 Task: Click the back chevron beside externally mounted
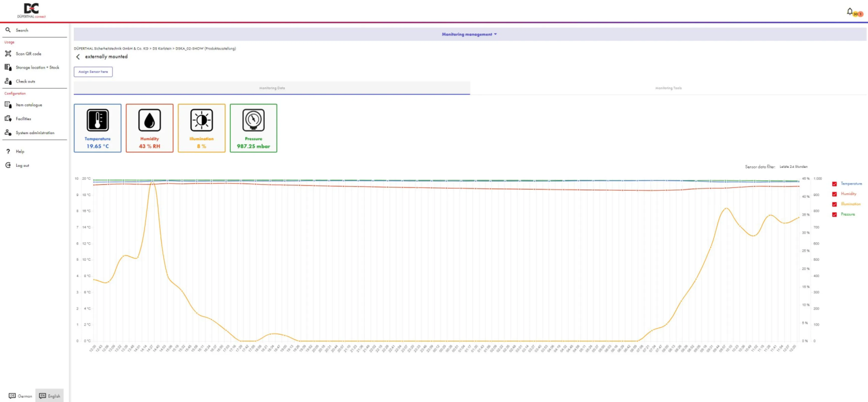click(x=78, y=57)
